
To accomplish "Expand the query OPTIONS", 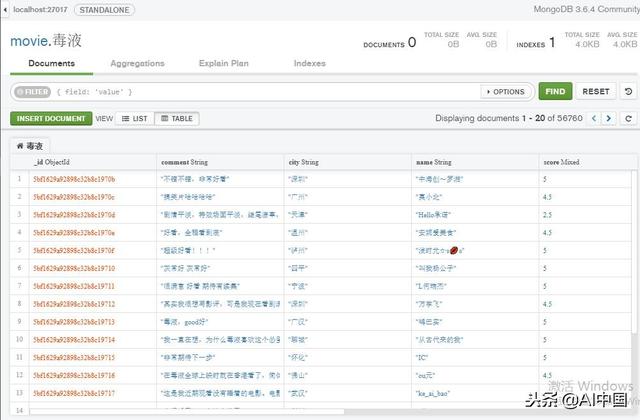I will (505, 92).
